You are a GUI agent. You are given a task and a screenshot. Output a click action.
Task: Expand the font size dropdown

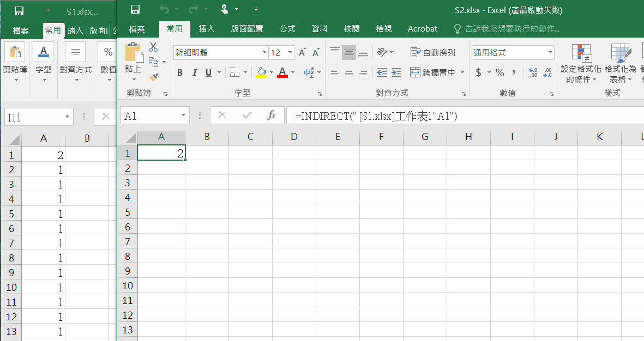290,53
